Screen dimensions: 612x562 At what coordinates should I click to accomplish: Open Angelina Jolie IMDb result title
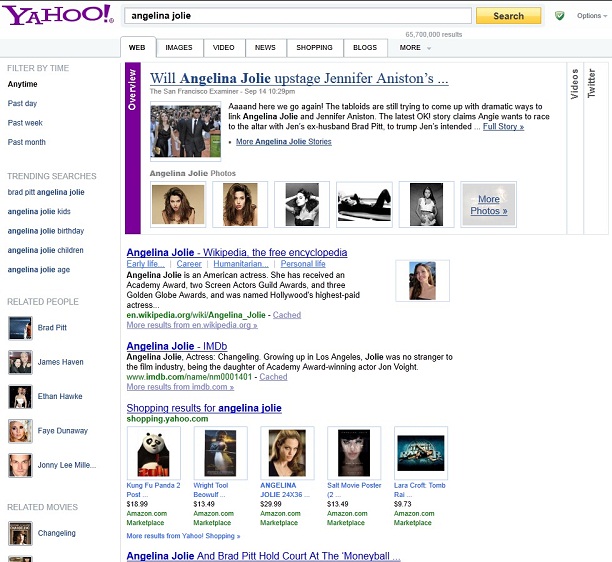coord(177,346)
